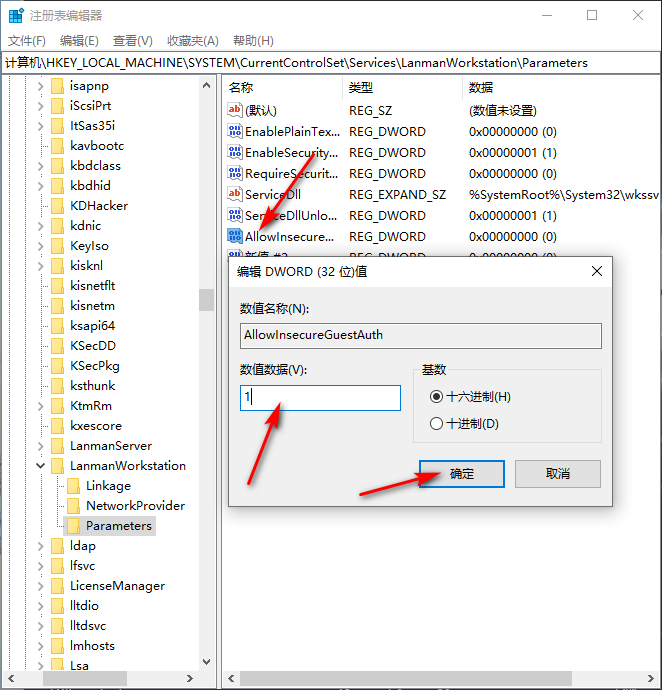Collapse the LanmanWorkstation tree node

click(41, 466)
